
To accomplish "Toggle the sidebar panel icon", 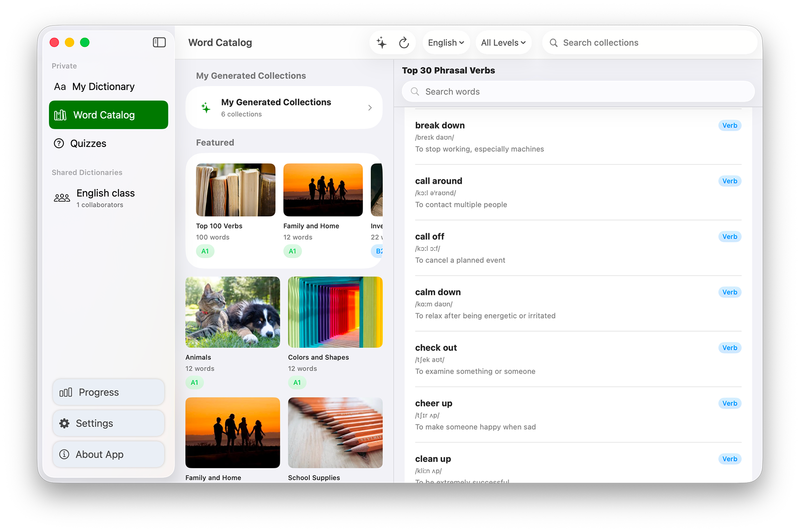I will (x=159, y=43).
